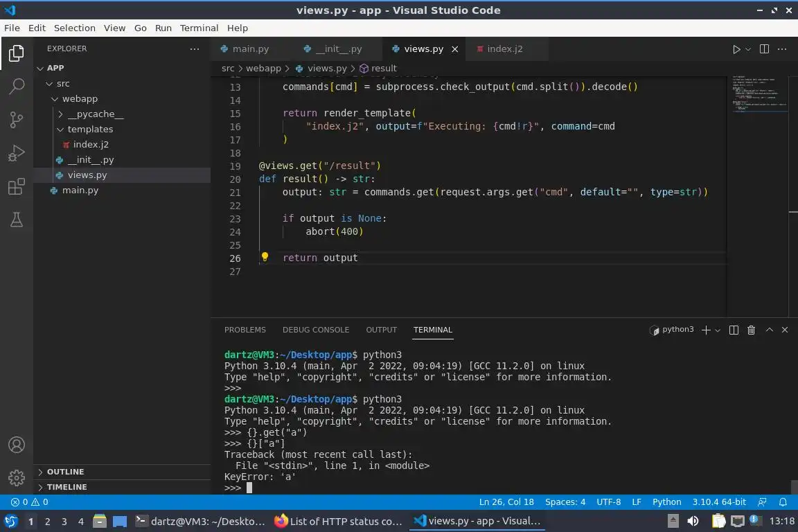This screenshot has width=798, height=532.
Task: Show the DEBUG CONSOLE panel tab
Action: coord(316,330)
